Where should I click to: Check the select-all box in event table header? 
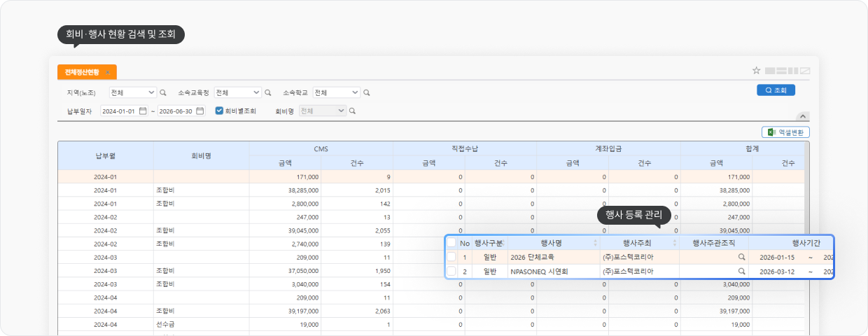(451, 242)
